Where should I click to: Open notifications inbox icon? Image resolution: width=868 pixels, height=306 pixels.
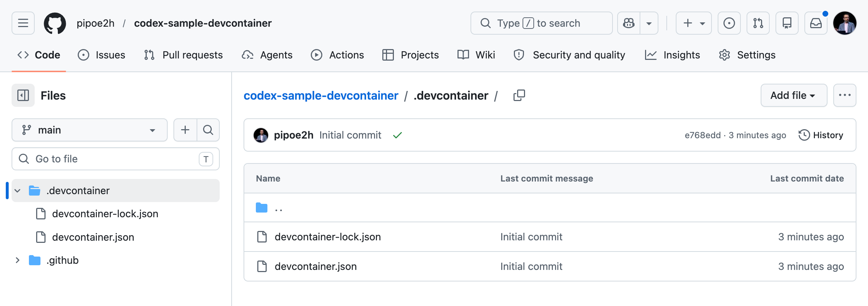(x=816, y=23)
